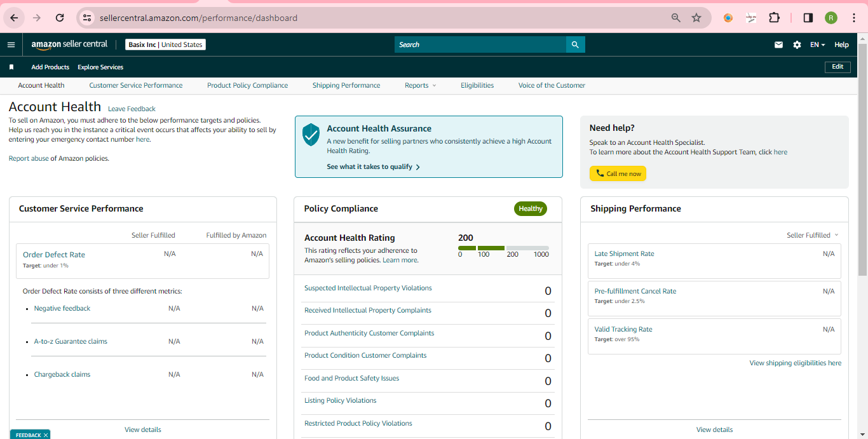Open the Product Policy Compliance tab
Viewport: 868px width, 439px height.
[x=247, y=85]
